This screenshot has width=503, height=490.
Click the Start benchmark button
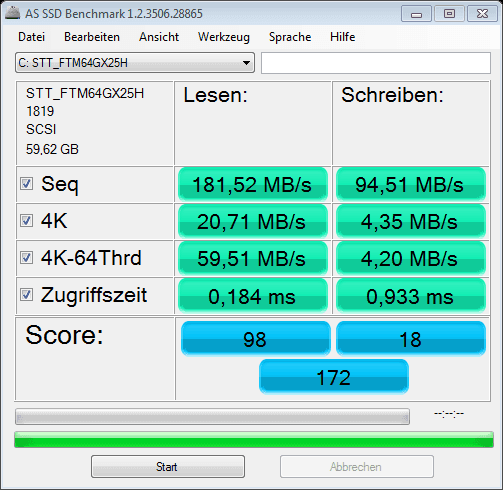point(168,467)
